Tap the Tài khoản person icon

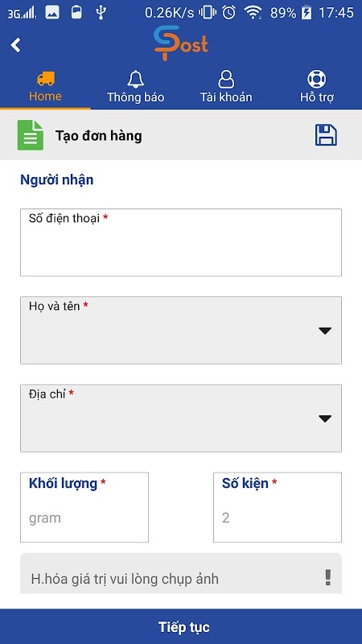tap(226, 79)
